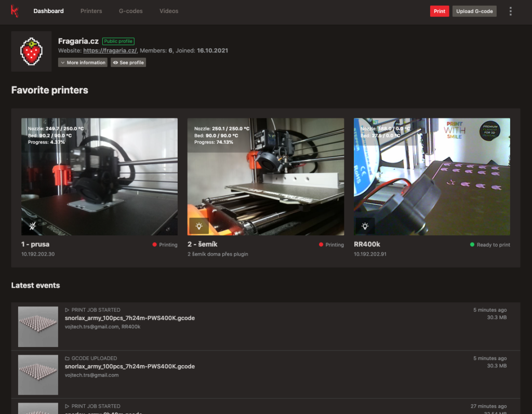Click play icon on first print job event
The image size is (532, 414).
67,310
